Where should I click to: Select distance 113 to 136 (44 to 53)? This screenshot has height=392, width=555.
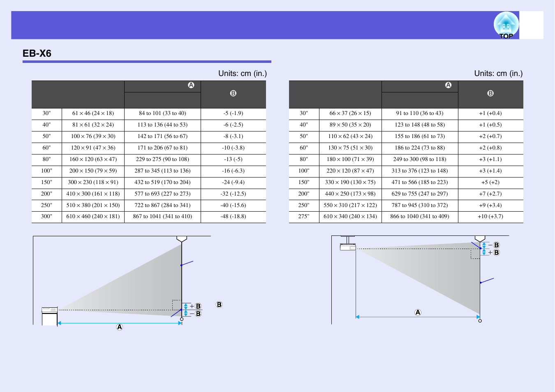(162, 125)
